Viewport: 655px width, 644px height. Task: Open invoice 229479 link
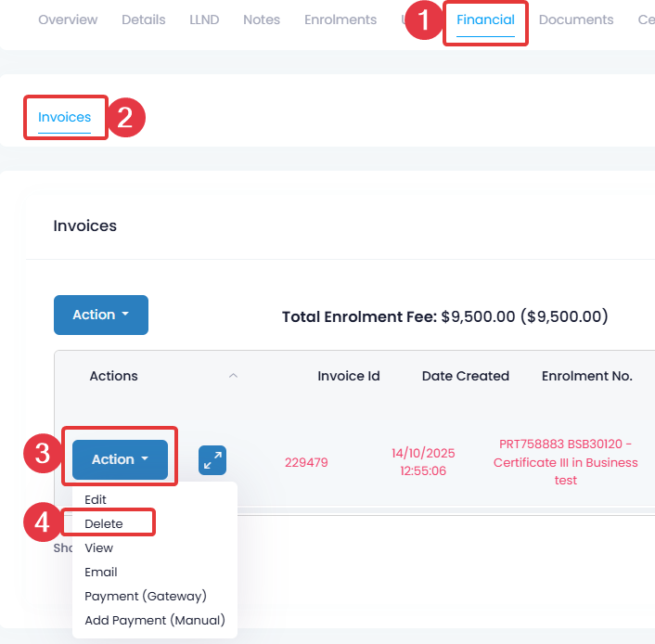(x=306, y=462)
